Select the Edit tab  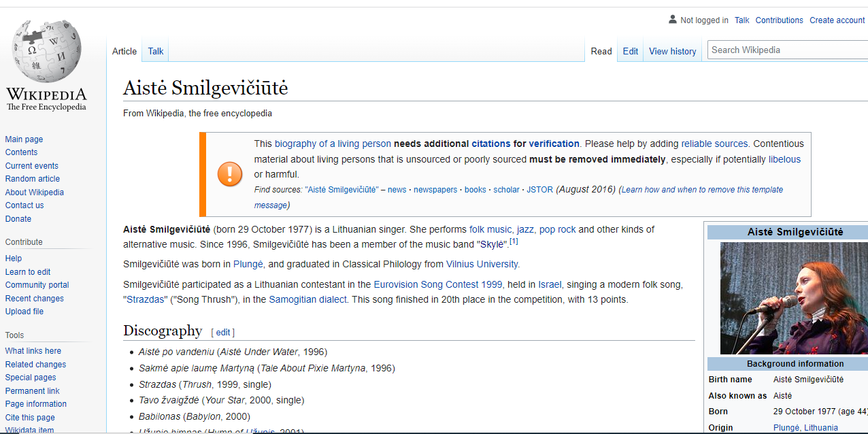[631, 51]
